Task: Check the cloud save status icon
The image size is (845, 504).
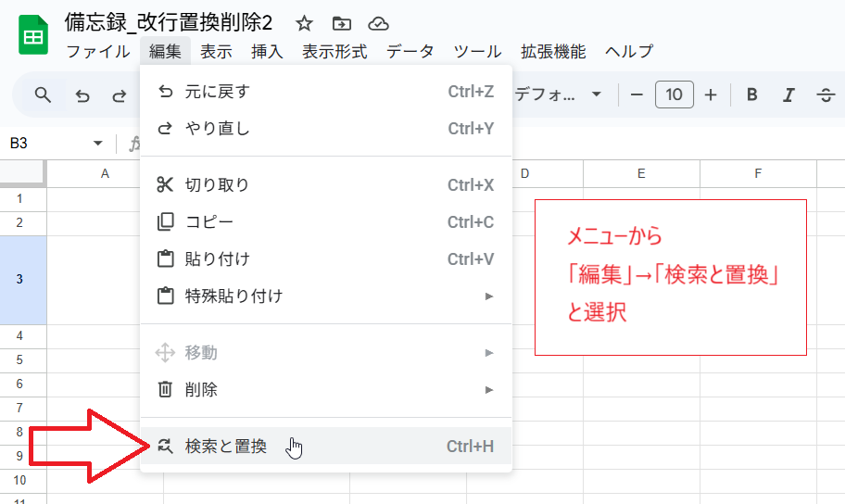Action: tap(378, 23)
